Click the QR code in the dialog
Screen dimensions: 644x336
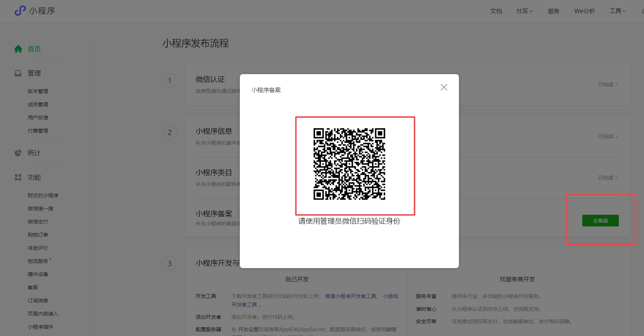coord(349,164)
